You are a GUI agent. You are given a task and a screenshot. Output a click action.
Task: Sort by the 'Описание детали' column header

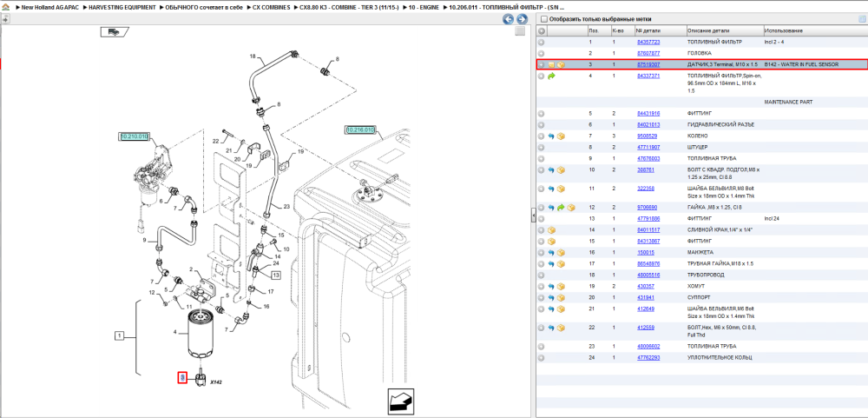(725, 31)
